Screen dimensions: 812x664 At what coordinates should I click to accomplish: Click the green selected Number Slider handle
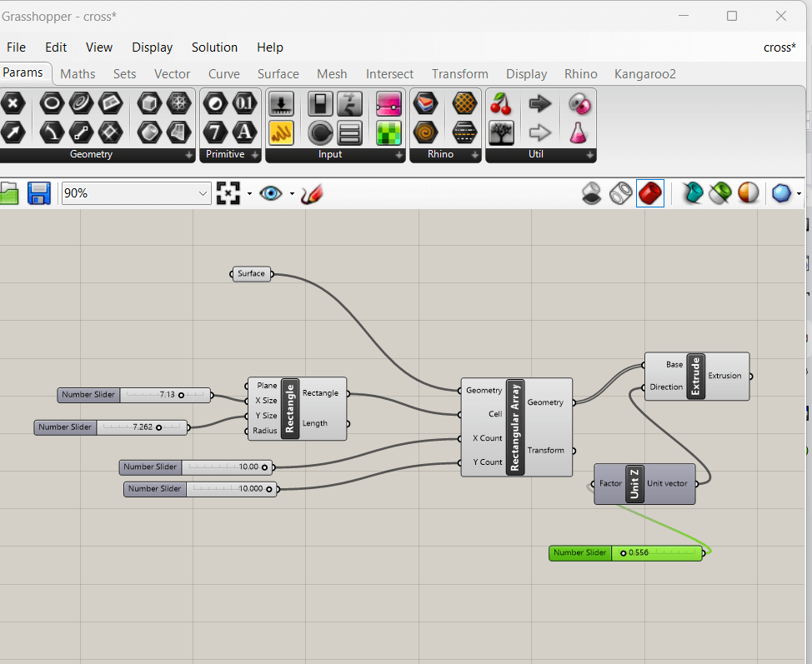point(623,553)
